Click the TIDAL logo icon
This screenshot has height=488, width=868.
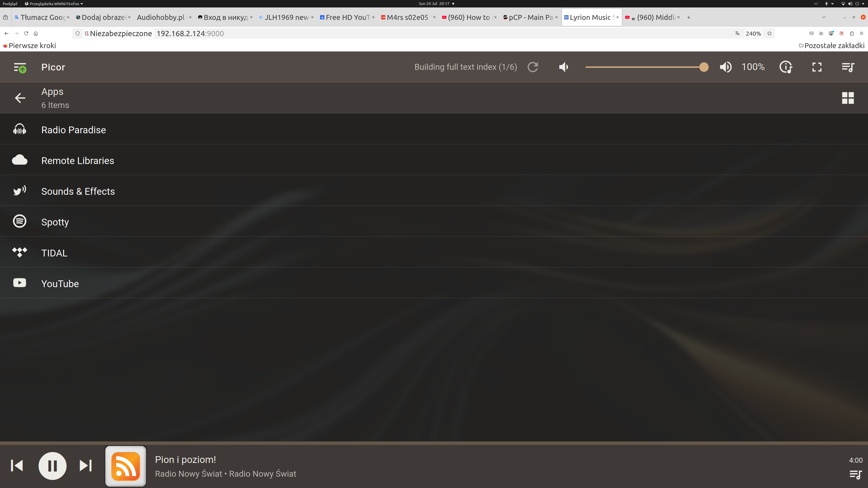click(19, 252)
